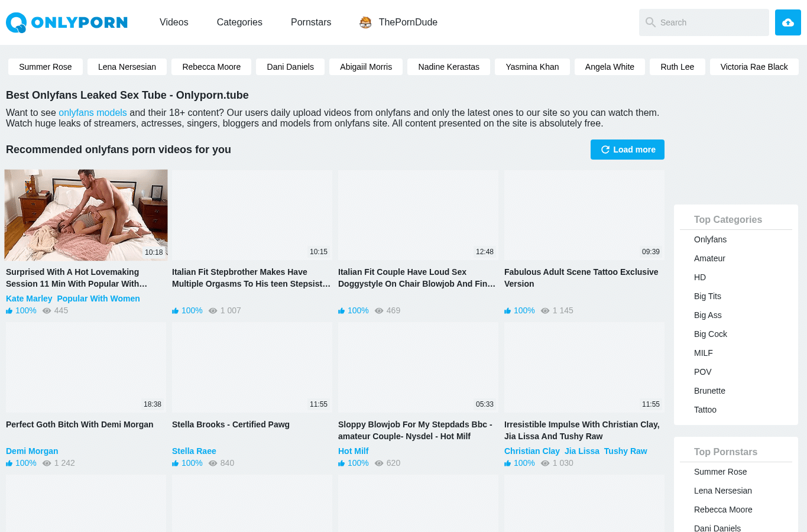
Task: Click the upload cloud icon button
Action: pyautogui.click(x=788, y=22)
